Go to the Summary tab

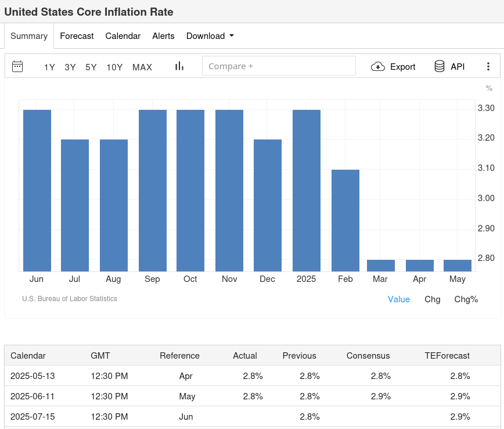coord(29,36)
